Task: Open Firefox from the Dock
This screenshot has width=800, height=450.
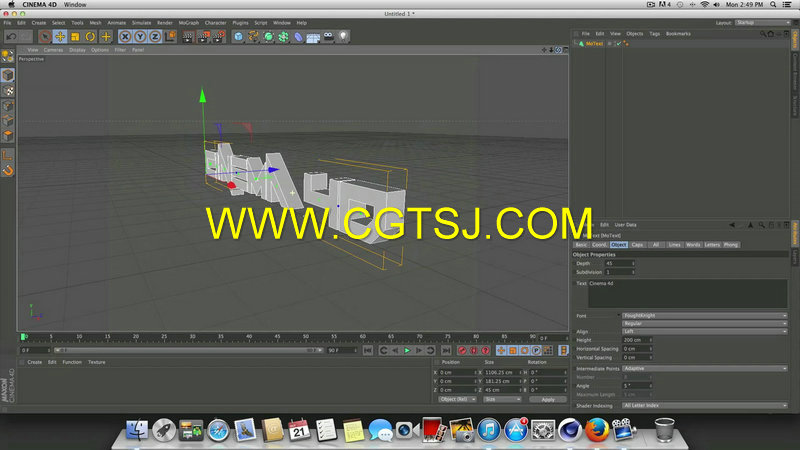Action: (x=596, y=430)
